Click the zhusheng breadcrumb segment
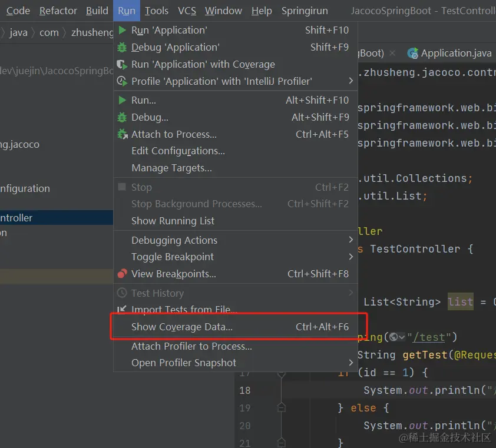 [92, 32]
